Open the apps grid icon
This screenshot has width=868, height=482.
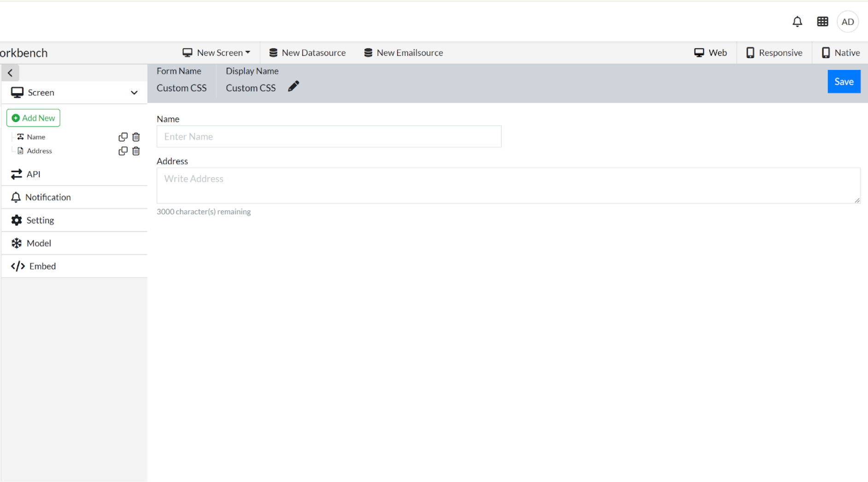822,22
